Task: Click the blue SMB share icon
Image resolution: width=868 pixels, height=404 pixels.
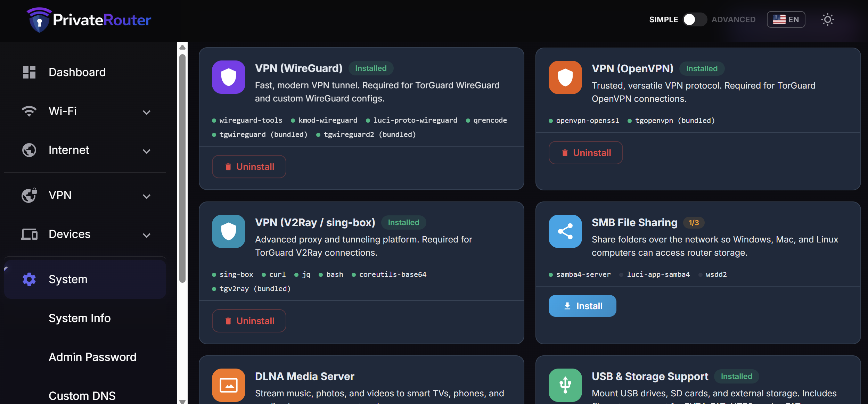Action: [565, 231]
